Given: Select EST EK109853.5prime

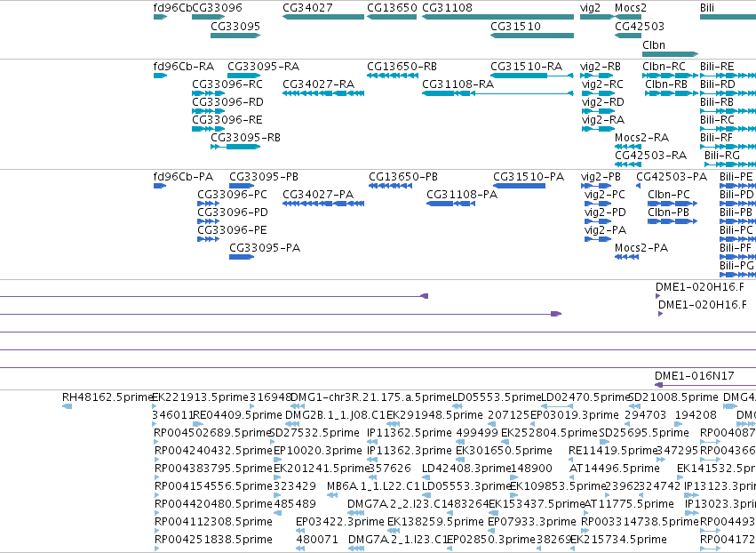Looking at the screenshot, I should tap(513, 495).
